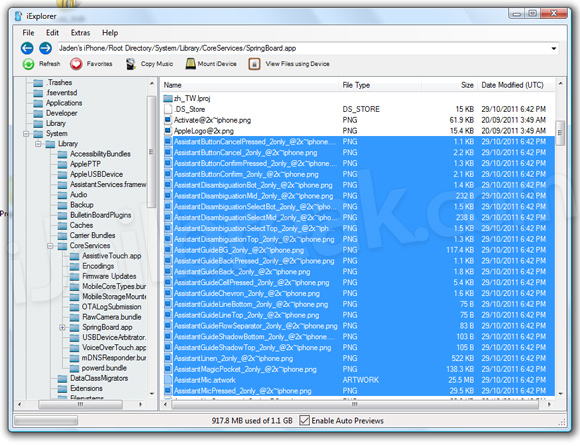Select DataClassMigrators in folder tree
580x446 pixels.
coord(99,378)
